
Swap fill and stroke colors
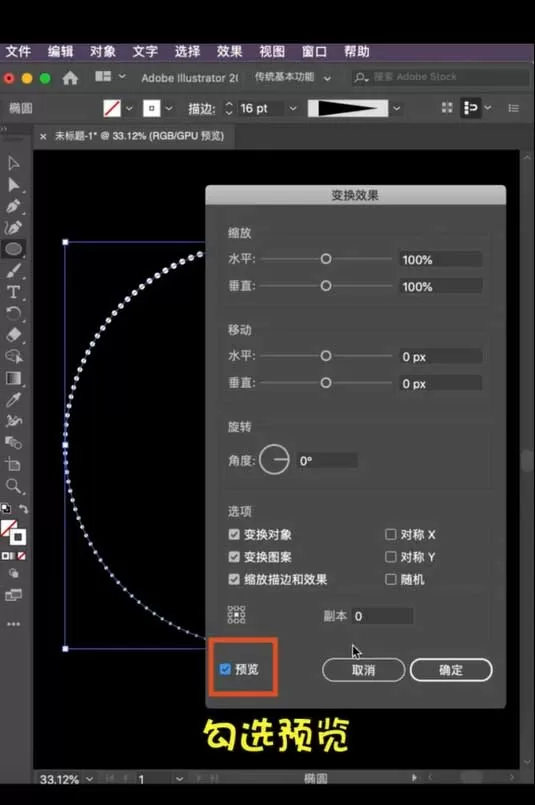pos(23,509)
